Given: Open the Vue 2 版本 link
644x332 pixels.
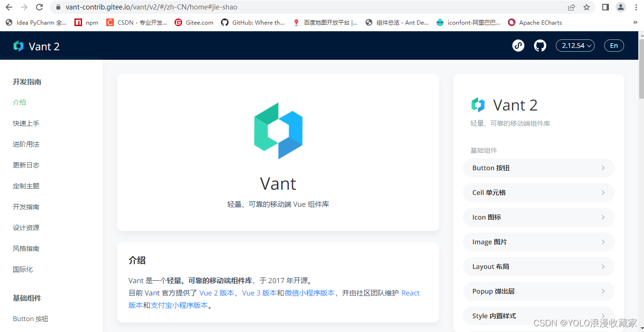Looking at the screenshot, I should pyautogui.click(x=217, y=293).
